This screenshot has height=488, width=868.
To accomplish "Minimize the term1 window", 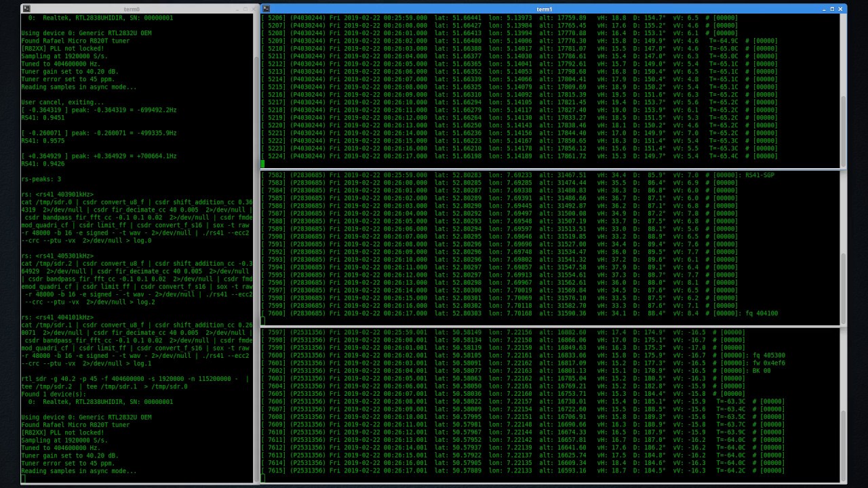I will point(823,9).
